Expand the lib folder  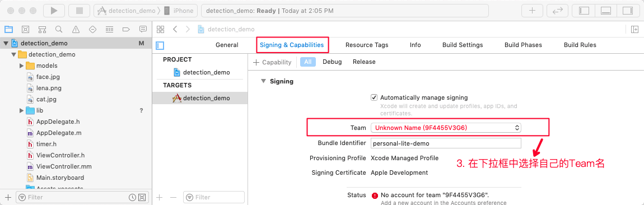pyautogui.click(x=21, y=110)
